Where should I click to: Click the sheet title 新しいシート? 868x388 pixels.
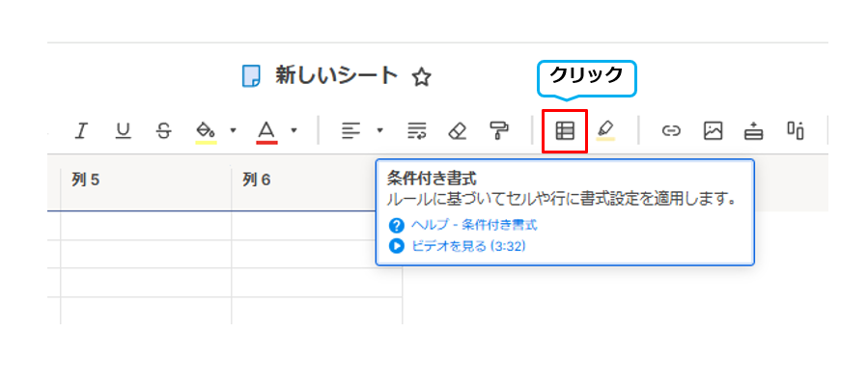(x=337, y=76)
